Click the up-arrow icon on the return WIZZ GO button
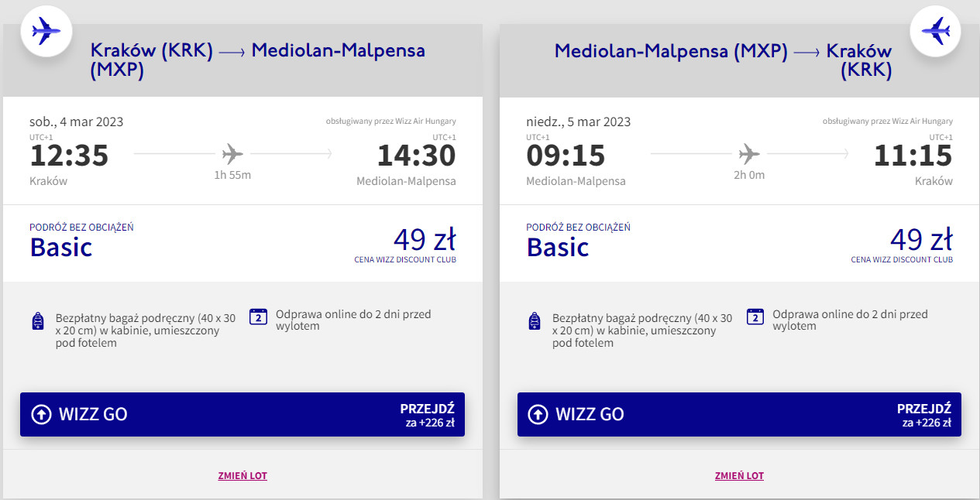 pyautogui.click(x=538, y=414)
